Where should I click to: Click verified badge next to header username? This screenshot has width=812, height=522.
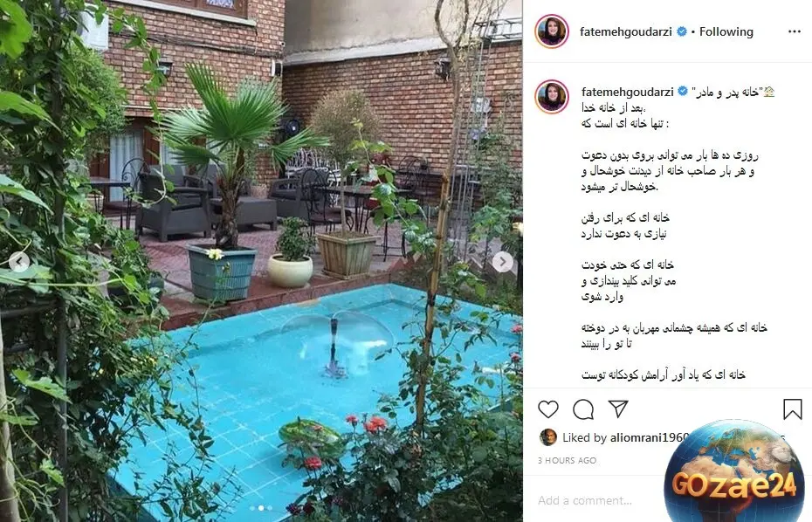point(682,31)
